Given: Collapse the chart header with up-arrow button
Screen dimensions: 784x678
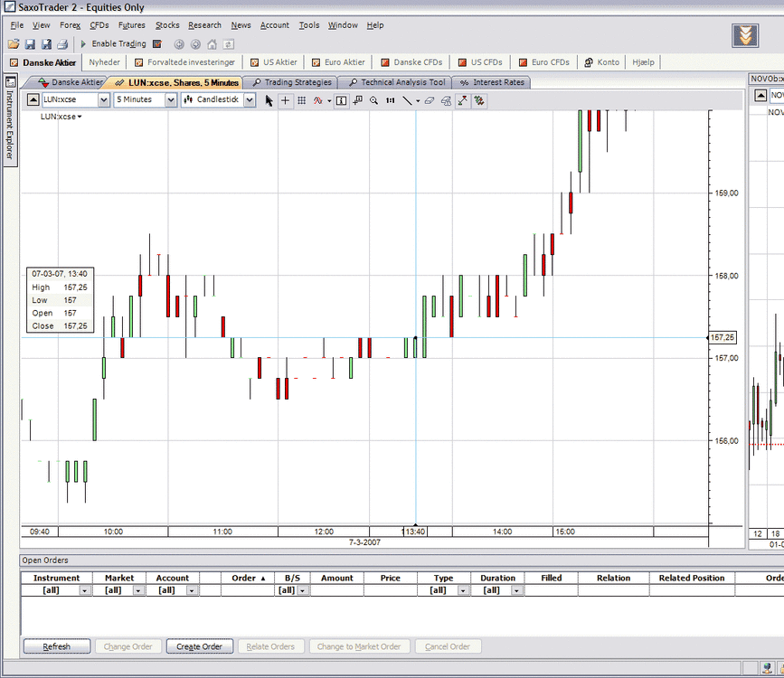Looking at the screenshot, I should (x=33, y=99).
